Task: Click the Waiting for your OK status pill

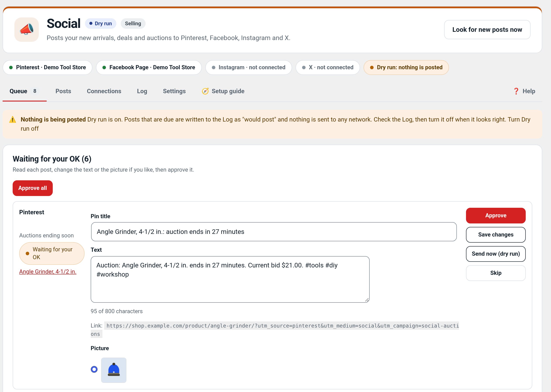Action: click(52, 253)
